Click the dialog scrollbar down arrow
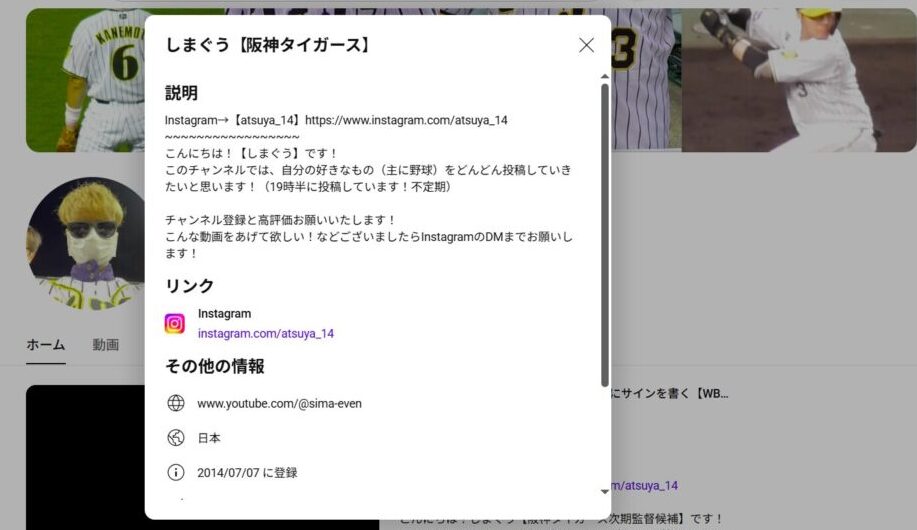The height and width of the screenshot is (530, 917). [x=605, y=491]
